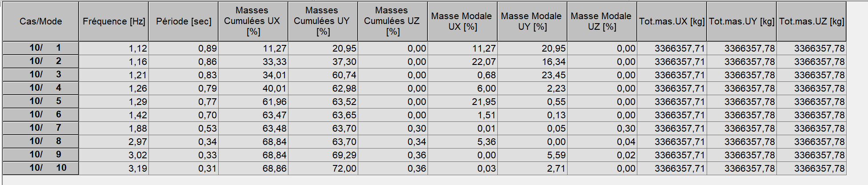Click frequency cell showing 1,12
Screen dimensions: 868x185
coord(114,48)
